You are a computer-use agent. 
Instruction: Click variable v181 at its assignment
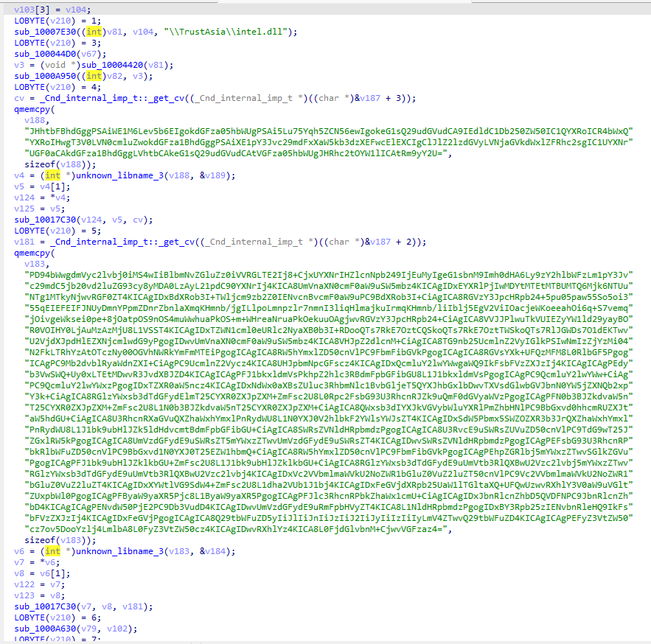point(24,242)
